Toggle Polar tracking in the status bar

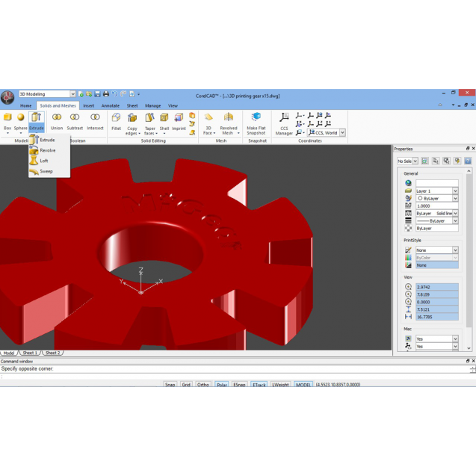(x=222, y=384)
